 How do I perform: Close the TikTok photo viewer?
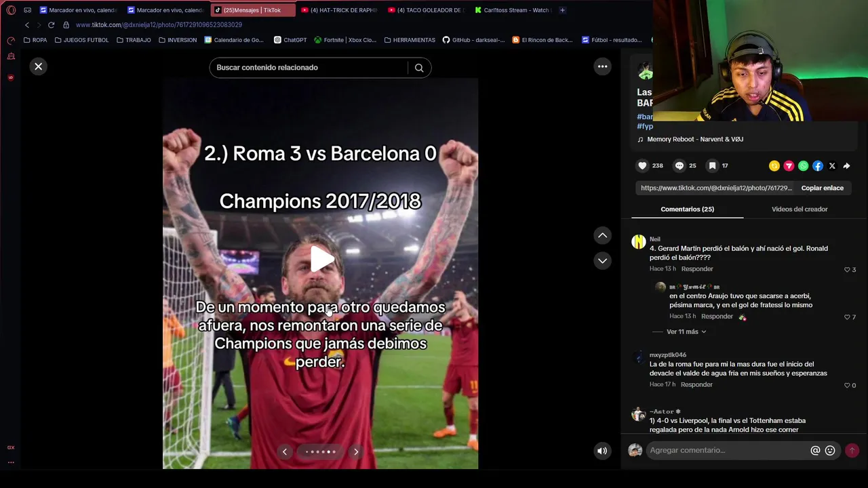tap(39, 66)
